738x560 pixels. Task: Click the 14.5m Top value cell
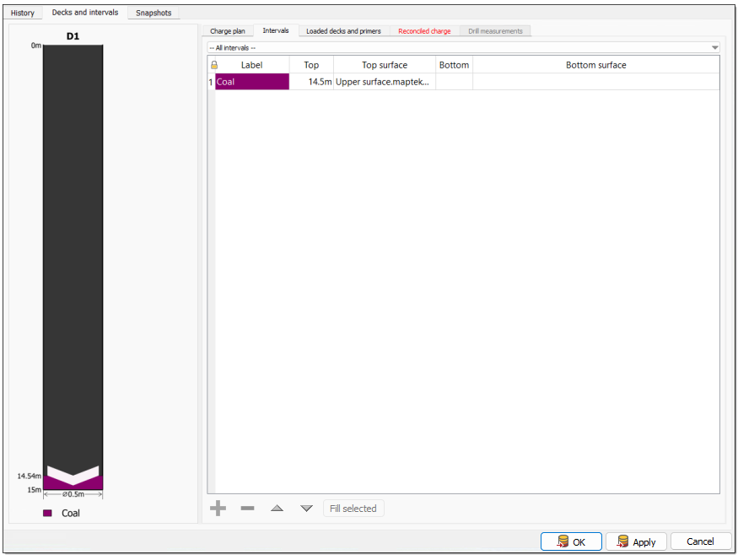pos(311,82)
